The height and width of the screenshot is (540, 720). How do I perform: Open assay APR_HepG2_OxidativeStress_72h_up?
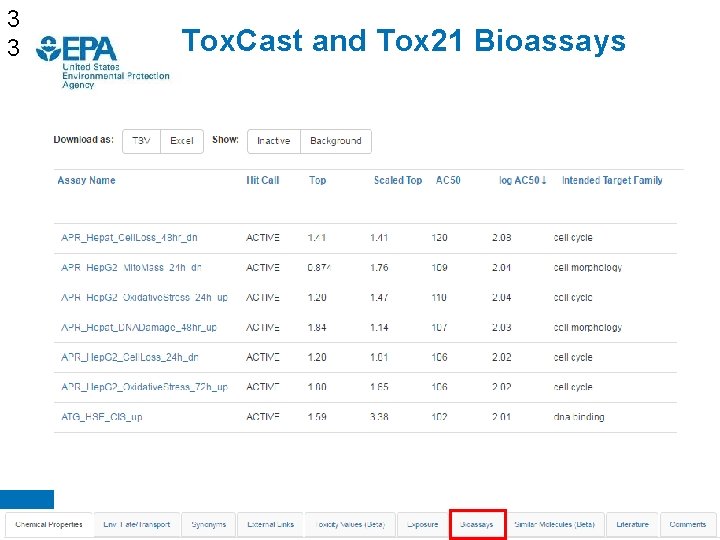pos(144,387)
